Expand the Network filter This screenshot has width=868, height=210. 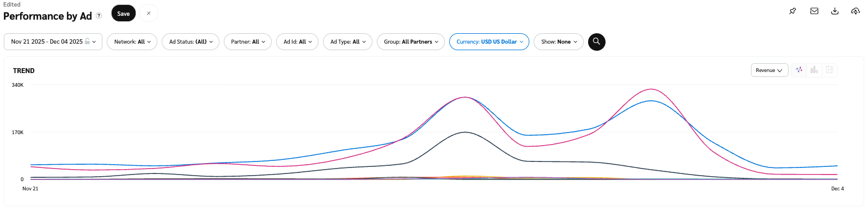(x=132, y=41)
